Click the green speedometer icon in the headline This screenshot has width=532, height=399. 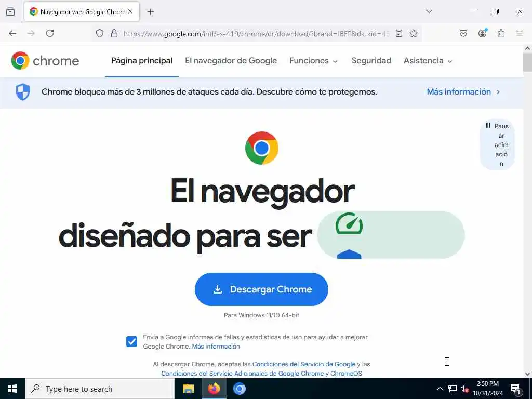[349, 223]
